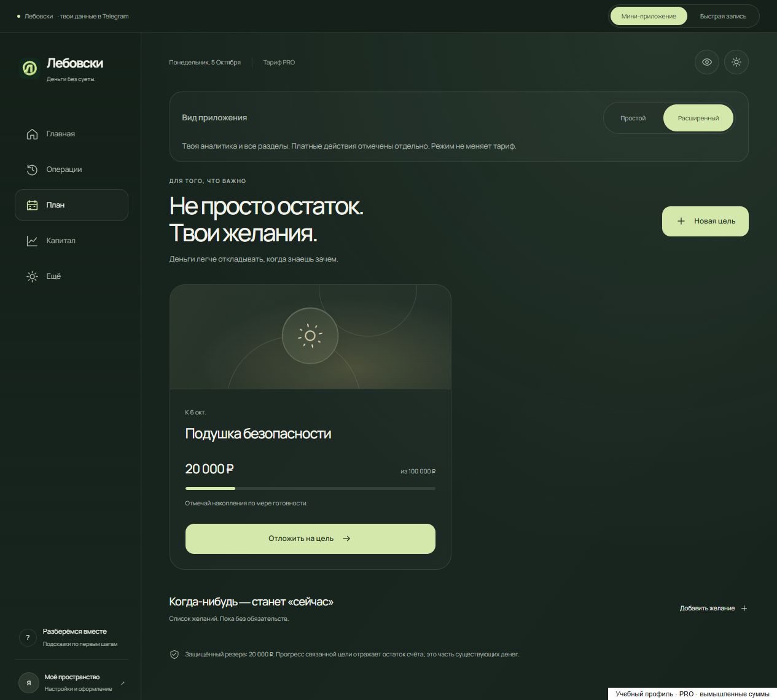Click the plus icon next to Добавить желание
The width and height of the screenshot is (777, 700).
point(744,609)
